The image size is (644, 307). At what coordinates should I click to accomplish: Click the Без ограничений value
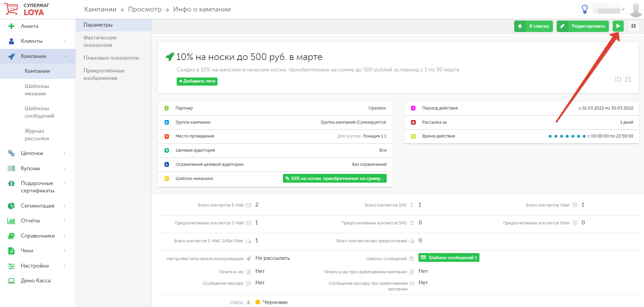[369, 164]
